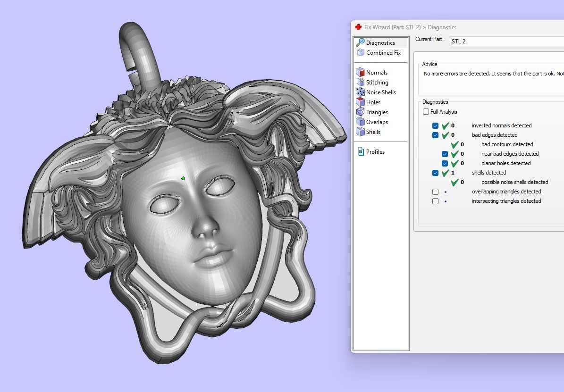Uncheck planar holes detected checkbox
Image resolution: width=564 pixels, height=392 pixels.
[x=445, y=163]
